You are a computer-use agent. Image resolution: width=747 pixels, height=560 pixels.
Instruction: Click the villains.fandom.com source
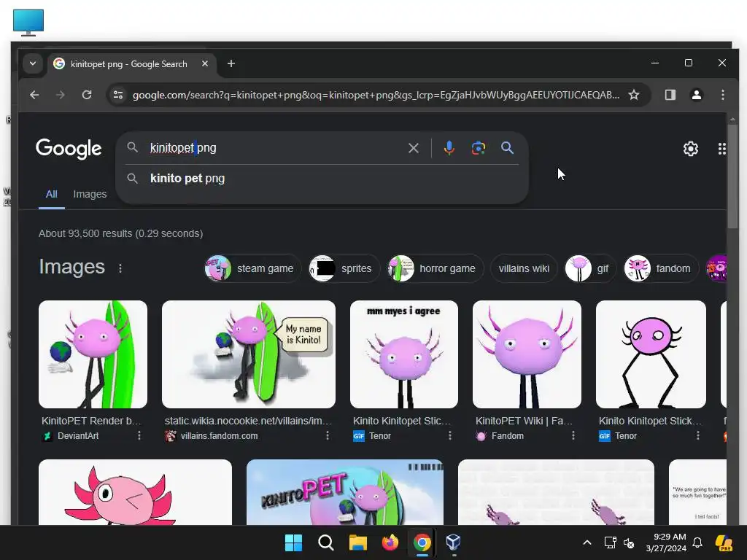(219, 436)
